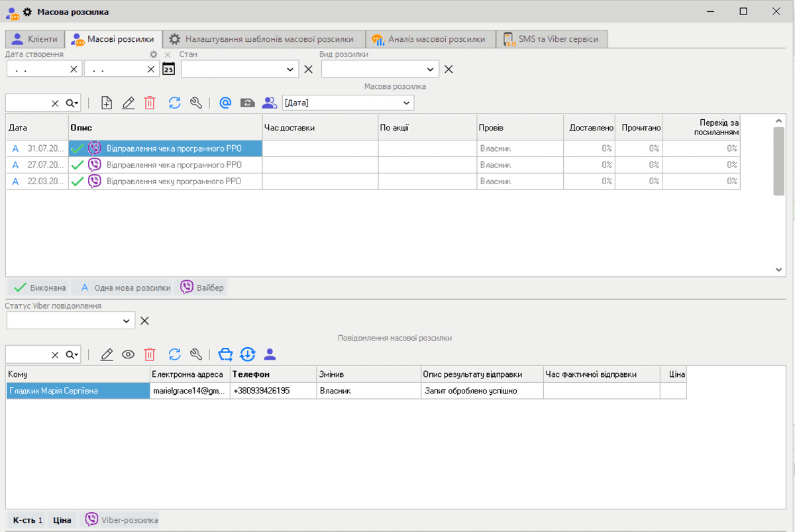Sort by the Доставлено column header

pos(590,127)
